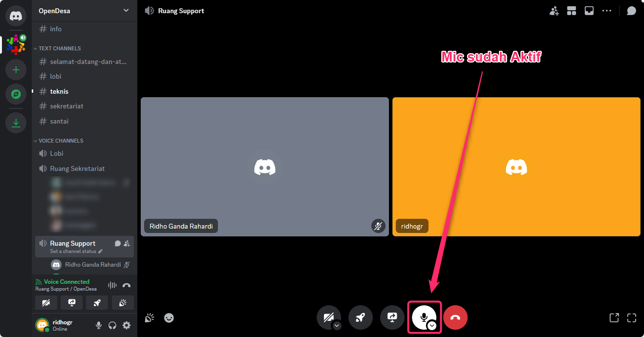Start an activity from Voice Connected panel
Viewport: 644px width, 337px height.
pyautogui.click(x=97, y=303)
